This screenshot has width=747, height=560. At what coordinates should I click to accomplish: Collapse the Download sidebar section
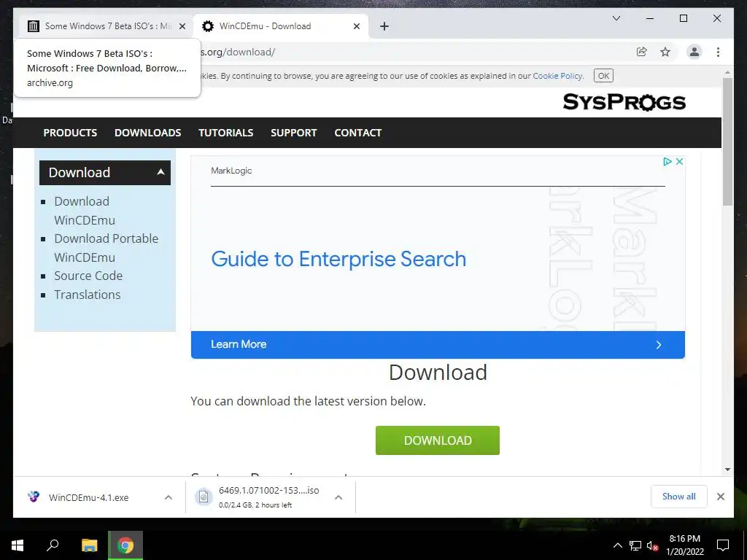coord(105,172)
